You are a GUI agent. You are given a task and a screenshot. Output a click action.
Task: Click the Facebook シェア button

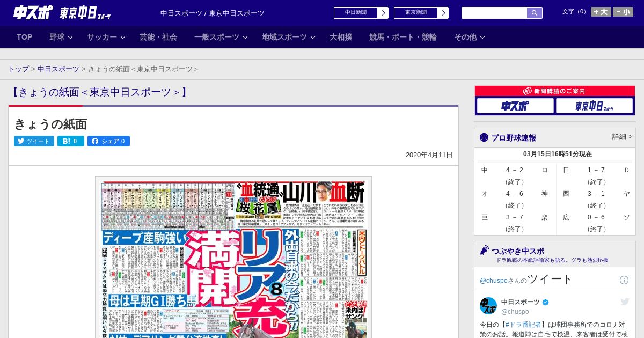108,141
